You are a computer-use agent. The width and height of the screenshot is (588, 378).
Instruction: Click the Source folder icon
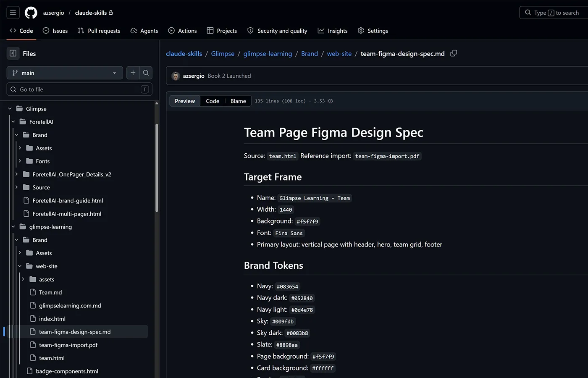(x=26, y=187)
